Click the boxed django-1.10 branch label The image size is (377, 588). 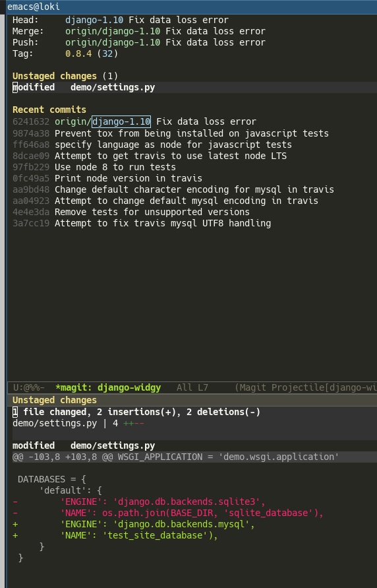[x=121, y=121]
